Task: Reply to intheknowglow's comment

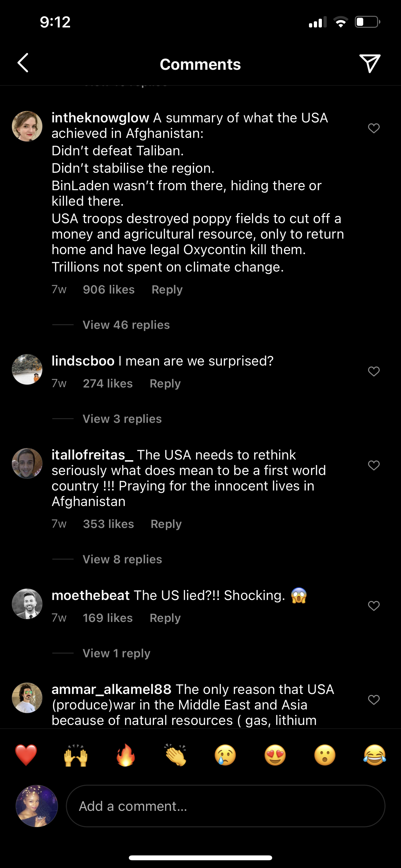Action: click(167, 289)
